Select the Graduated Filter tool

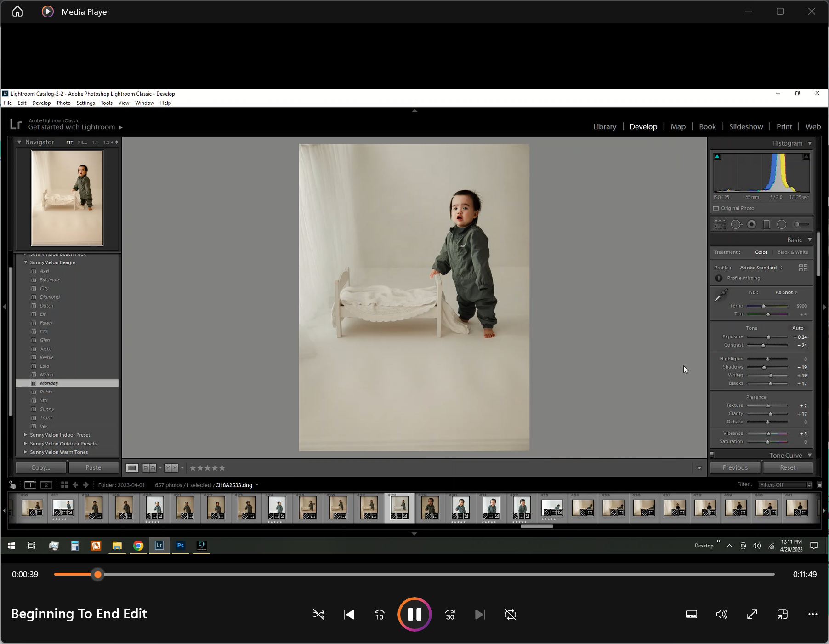tap(767, 224)
